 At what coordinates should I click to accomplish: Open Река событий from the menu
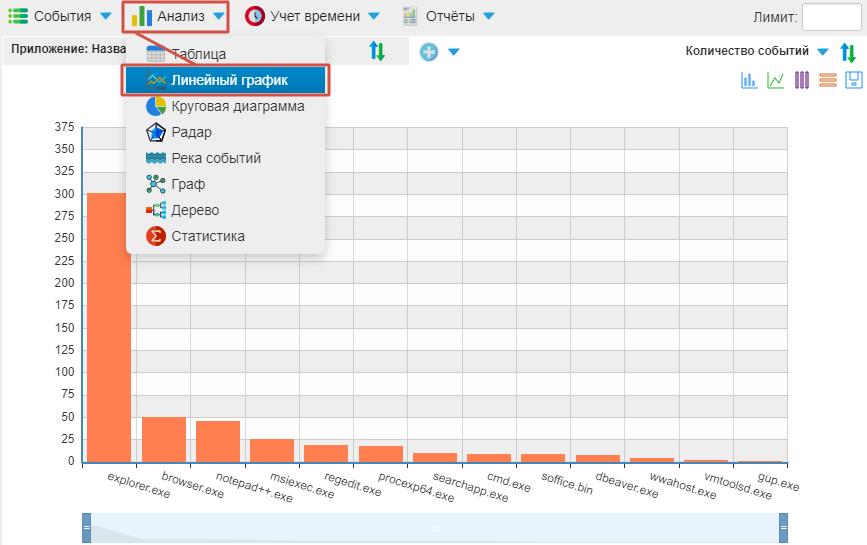tap(215, 158)
